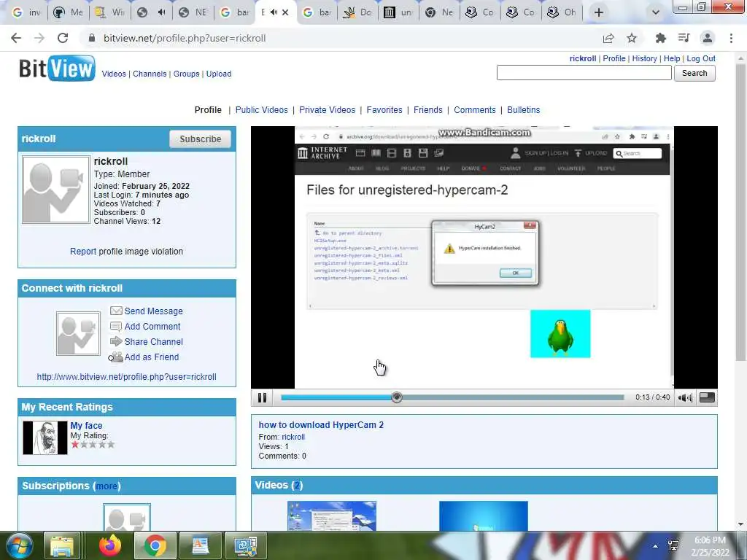Open more Subscriptions link
The image size is (747, 560).
pos(107,486)
